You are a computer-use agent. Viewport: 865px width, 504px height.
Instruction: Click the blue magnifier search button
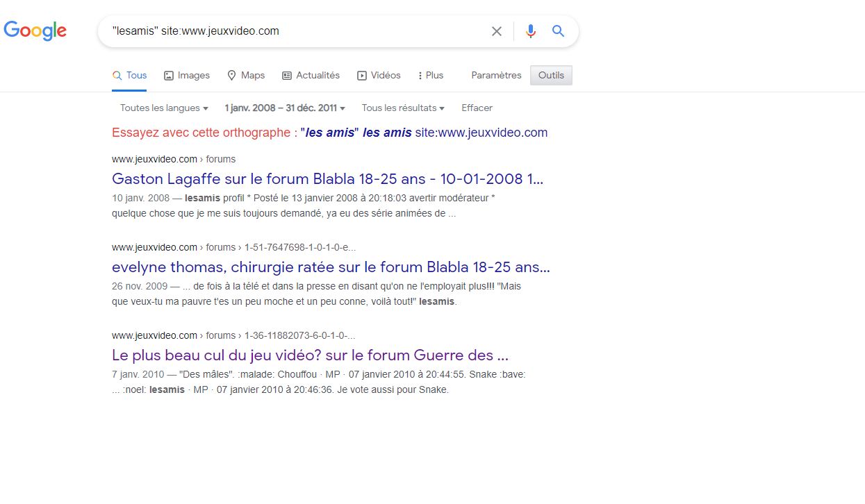point(558,31)
